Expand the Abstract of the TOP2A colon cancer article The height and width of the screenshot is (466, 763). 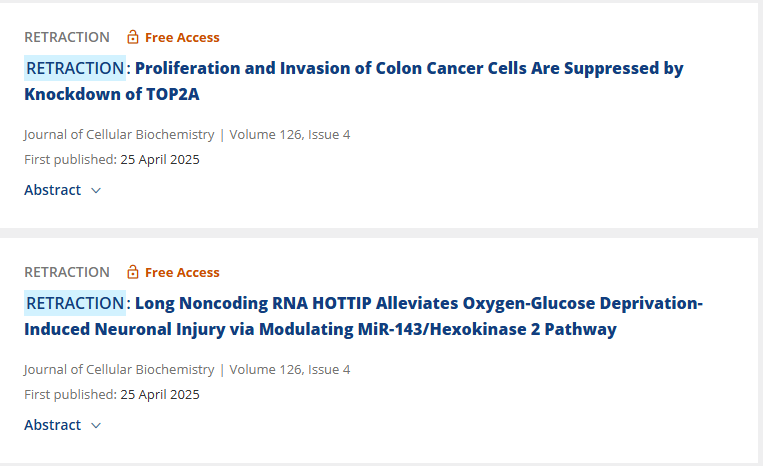point(62,190)
